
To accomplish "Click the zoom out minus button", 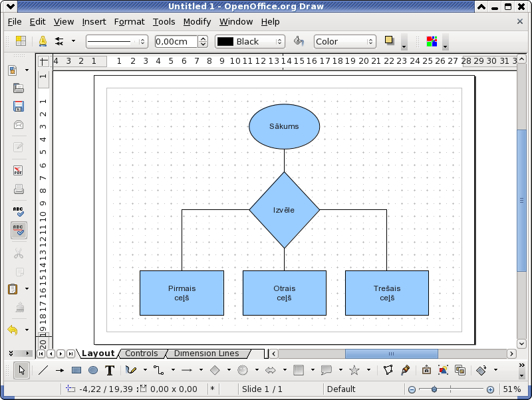I will click(412, 390).
